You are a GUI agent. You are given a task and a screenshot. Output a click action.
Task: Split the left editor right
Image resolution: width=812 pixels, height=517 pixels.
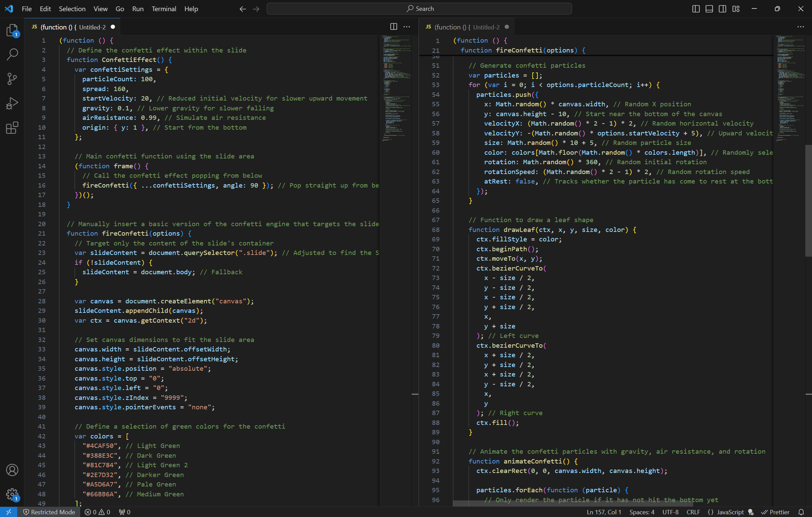pyautogui.click(x=393, y=27)
